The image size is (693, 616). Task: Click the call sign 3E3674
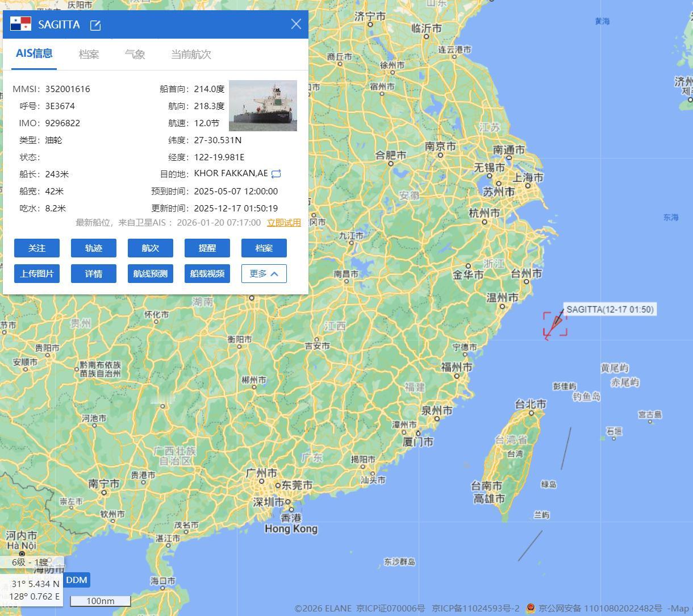60,106
